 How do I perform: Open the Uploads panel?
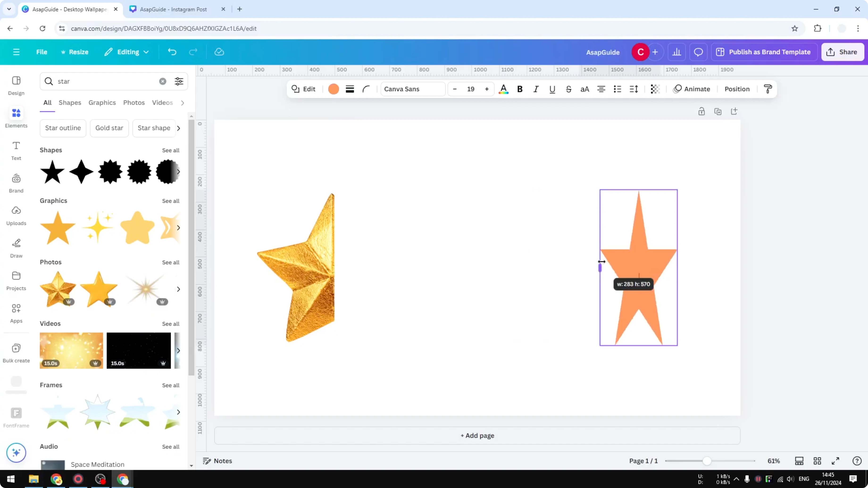click(16, 215)
